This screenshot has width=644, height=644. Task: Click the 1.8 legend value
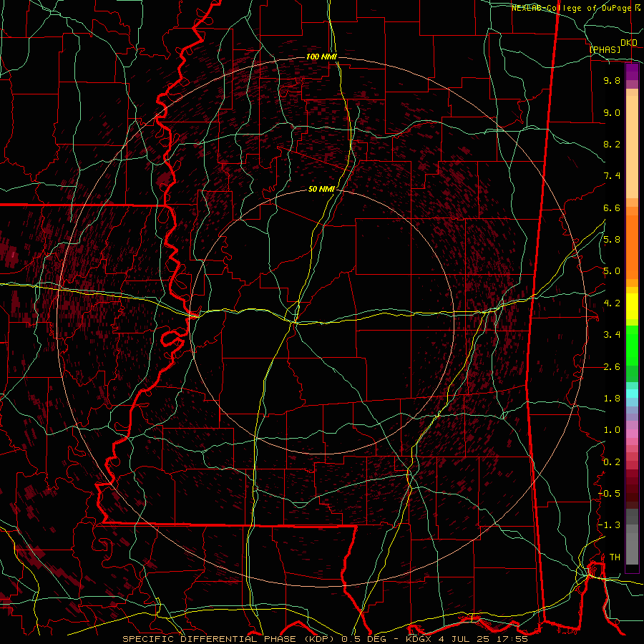click(x=612, y=399)
